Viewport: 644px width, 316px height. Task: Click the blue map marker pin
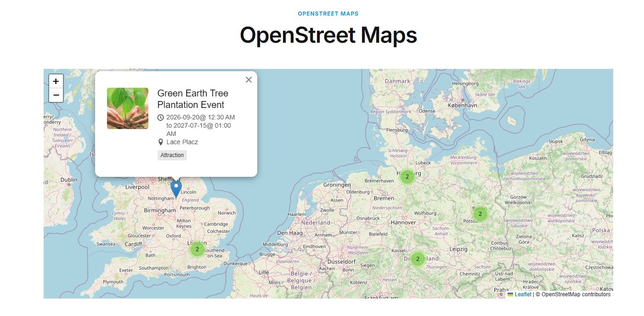click(x=176, y=189)
